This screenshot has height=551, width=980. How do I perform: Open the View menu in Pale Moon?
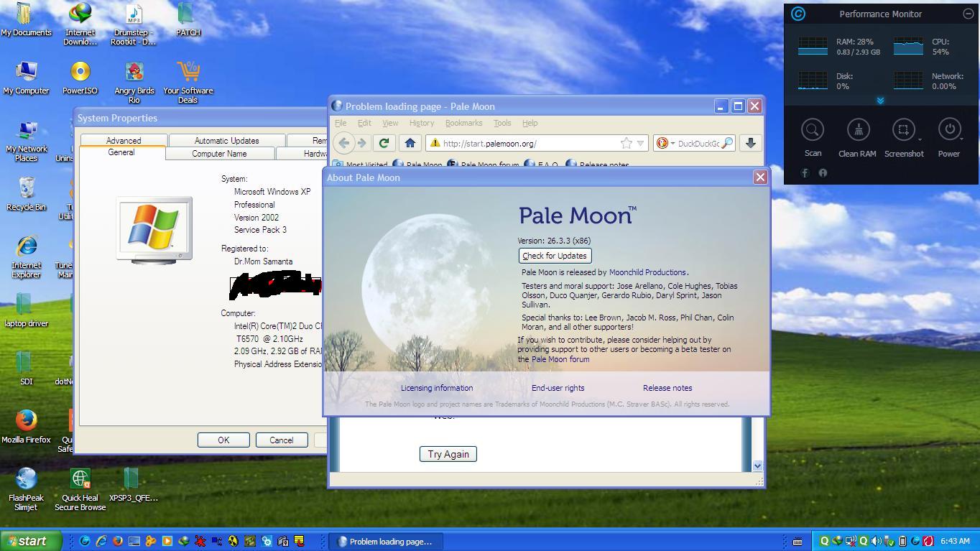tap(390, 123)
